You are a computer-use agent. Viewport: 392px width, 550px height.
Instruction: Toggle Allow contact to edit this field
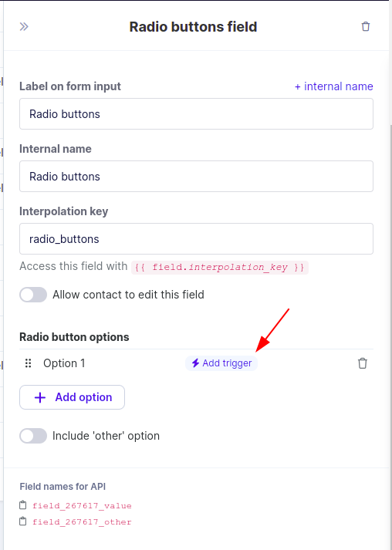(33, 295)
